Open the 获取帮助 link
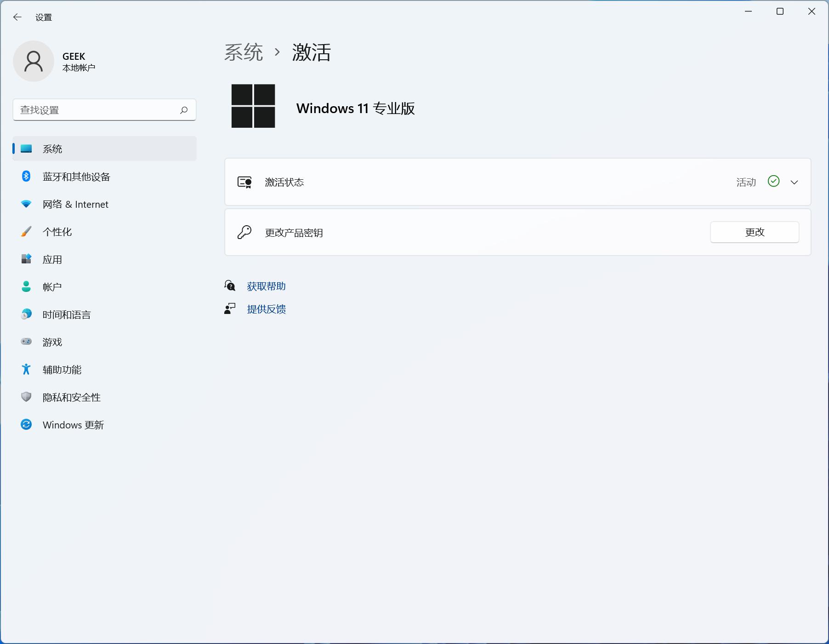This screenshot has height=644, width=829. click(266, 286)
